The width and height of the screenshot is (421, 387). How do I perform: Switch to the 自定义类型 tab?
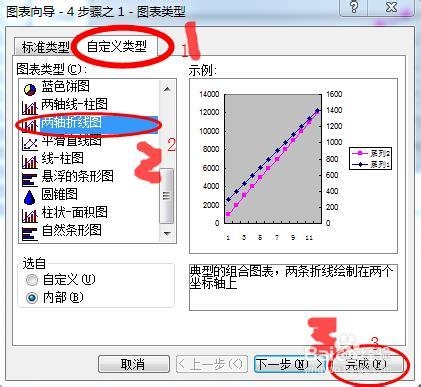point(117,46)
